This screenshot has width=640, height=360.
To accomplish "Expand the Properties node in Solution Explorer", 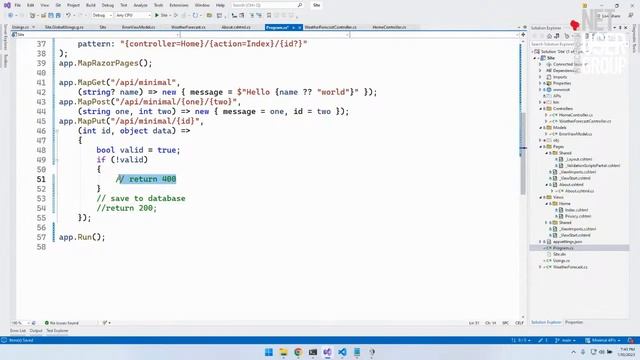I will [540, 83].
